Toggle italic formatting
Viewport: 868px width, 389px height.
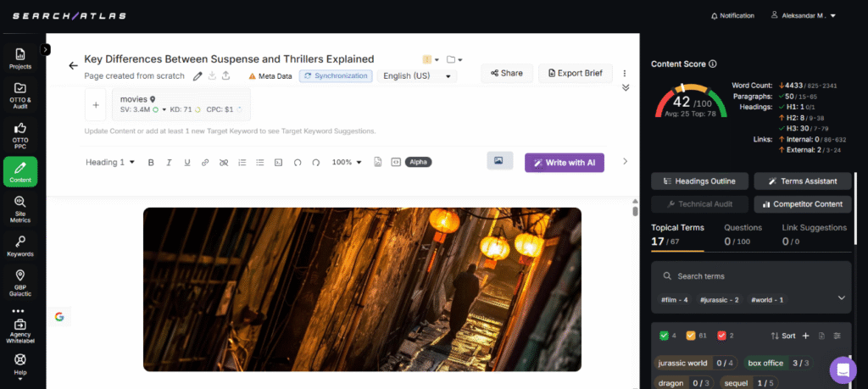(x=169, y=162)
